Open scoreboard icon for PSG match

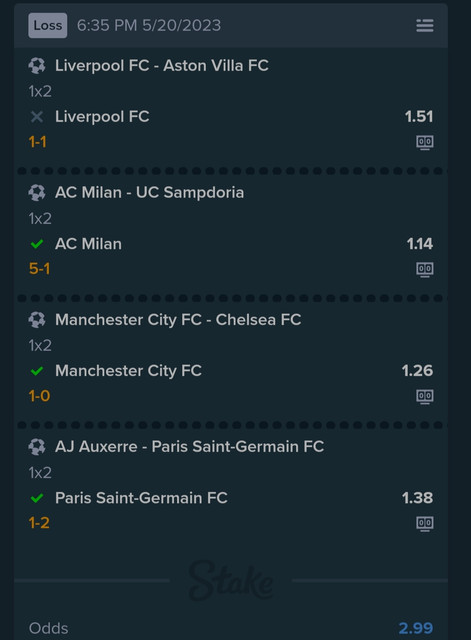click(424, 523)
